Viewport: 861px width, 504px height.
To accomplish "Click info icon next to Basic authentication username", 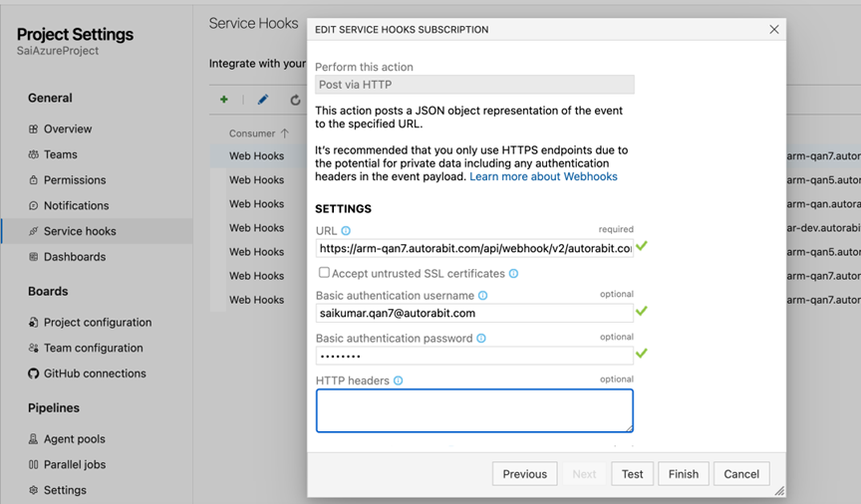I will (482, 296).
